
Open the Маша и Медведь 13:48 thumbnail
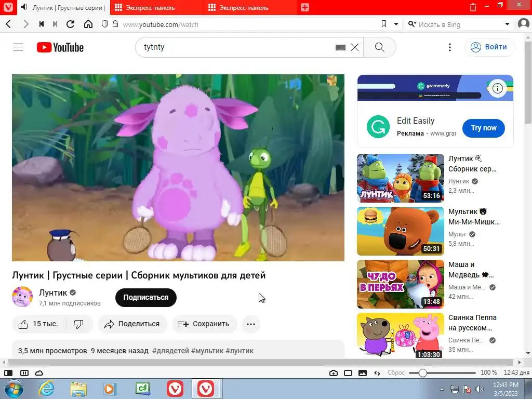401,284
